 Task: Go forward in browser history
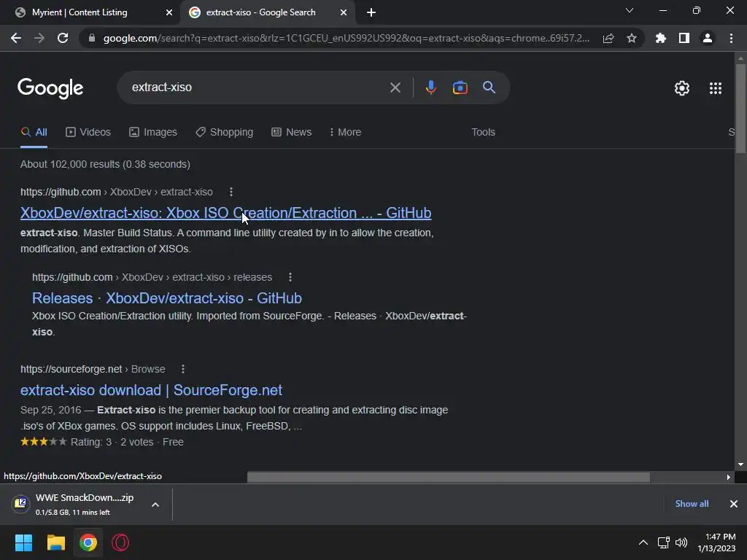coord(39,38)
